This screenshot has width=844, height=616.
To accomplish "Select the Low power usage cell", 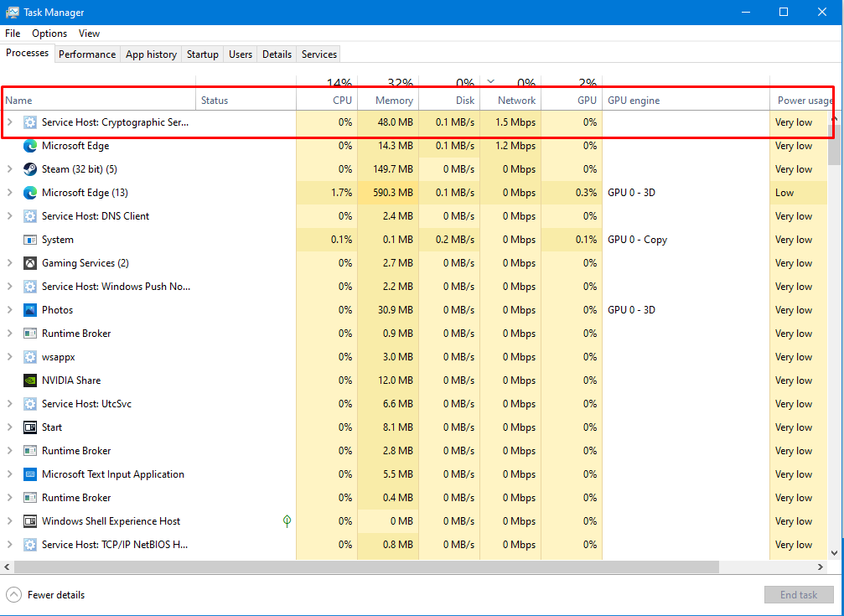I will 799,193.
